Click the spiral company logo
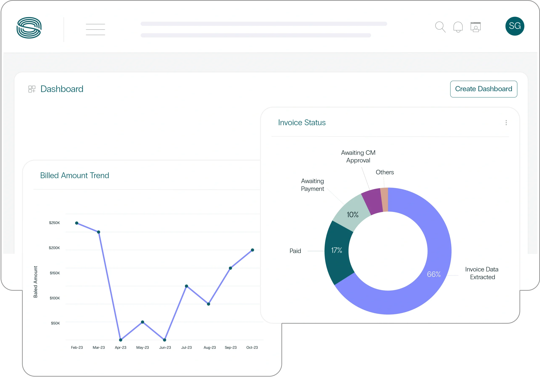The width and height of the screenshot is (540, 392). coord(29,28)
